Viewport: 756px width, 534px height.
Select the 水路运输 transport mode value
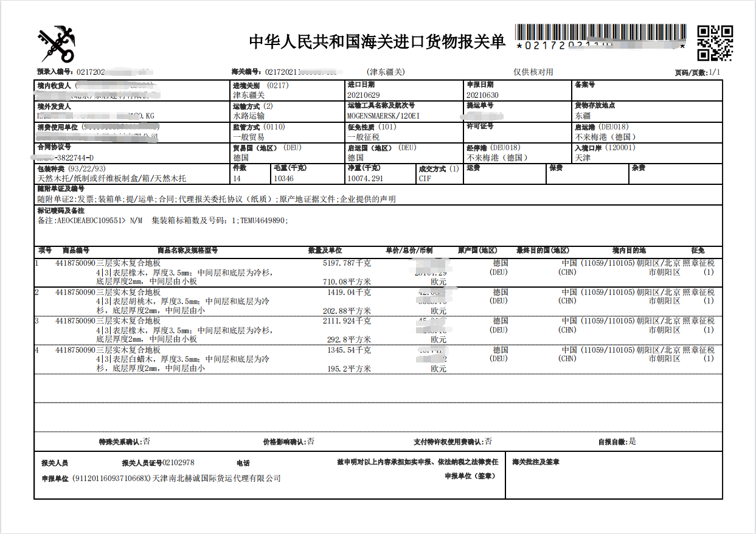point(249,116)
